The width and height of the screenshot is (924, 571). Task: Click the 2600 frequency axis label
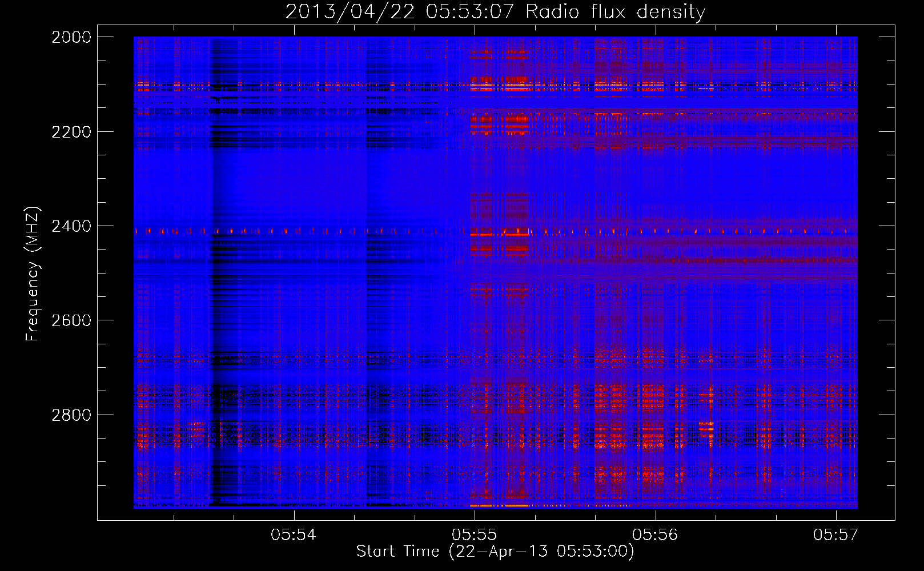(71, 320)
